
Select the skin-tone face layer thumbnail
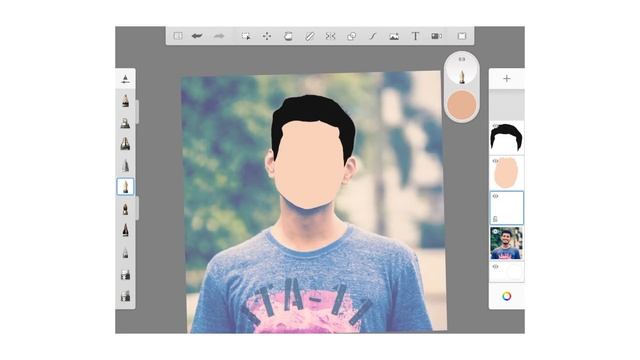coord(507,173)
